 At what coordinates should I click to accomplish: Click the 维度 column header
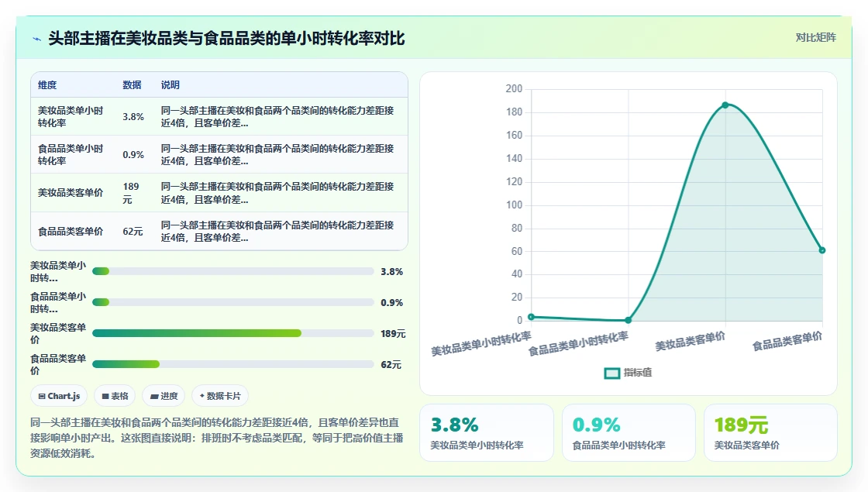coord(47,84)
